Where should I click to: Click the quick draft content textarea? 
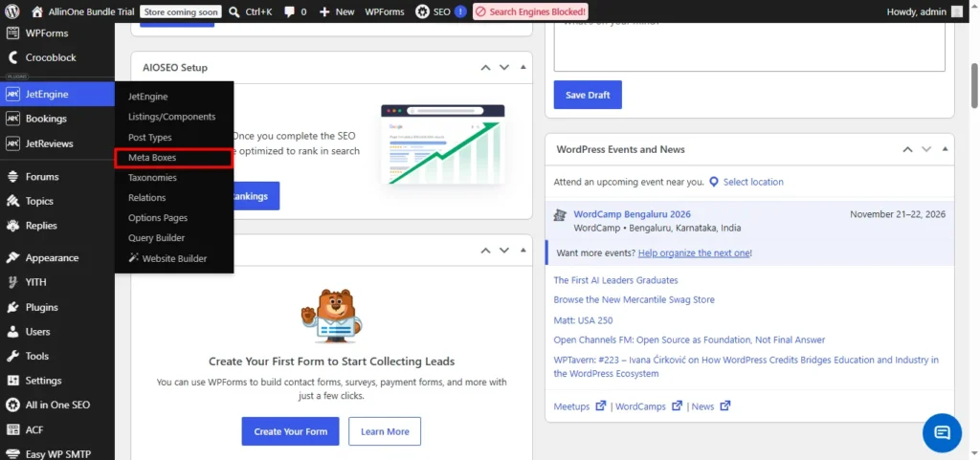[x=749, y=46]
